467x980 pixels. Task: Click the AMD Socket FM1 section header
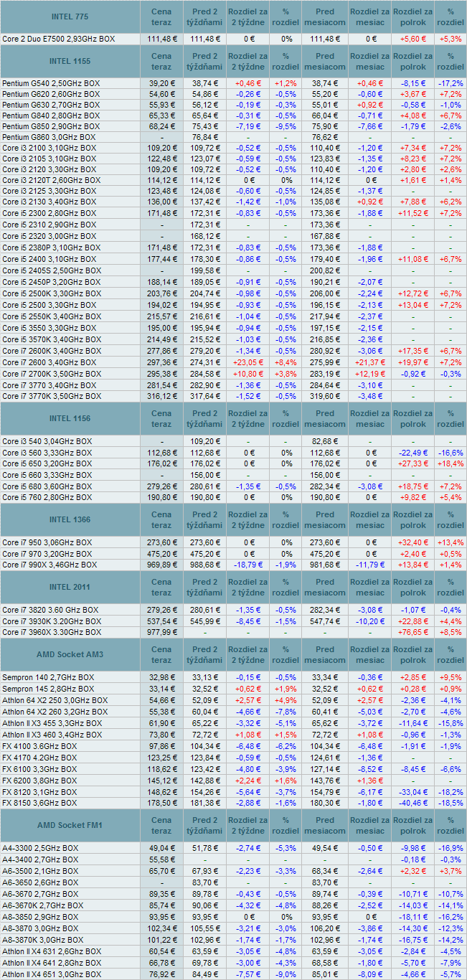point(70,825)
